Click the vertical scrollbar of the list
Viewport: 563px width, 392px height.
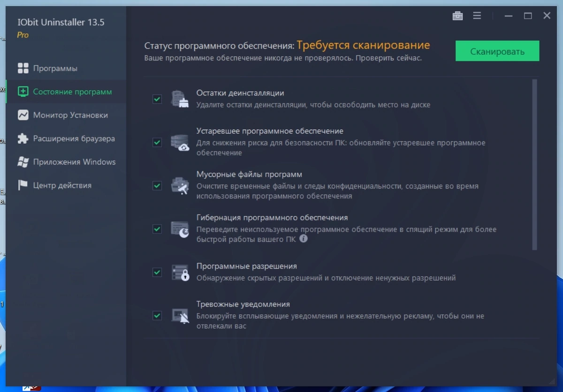point(534,165)
